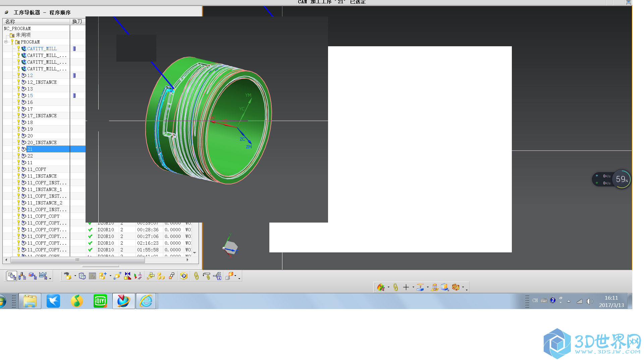Select operation 11_COPY_COPY
644x362 pixels.
[43, 216]
